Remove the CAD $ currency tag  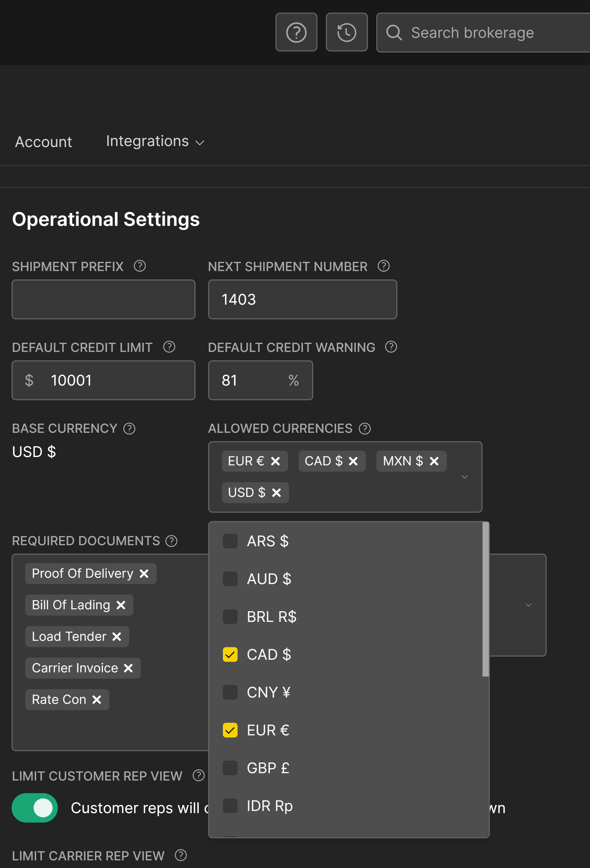pyautogui.click(x=353, y=461)
